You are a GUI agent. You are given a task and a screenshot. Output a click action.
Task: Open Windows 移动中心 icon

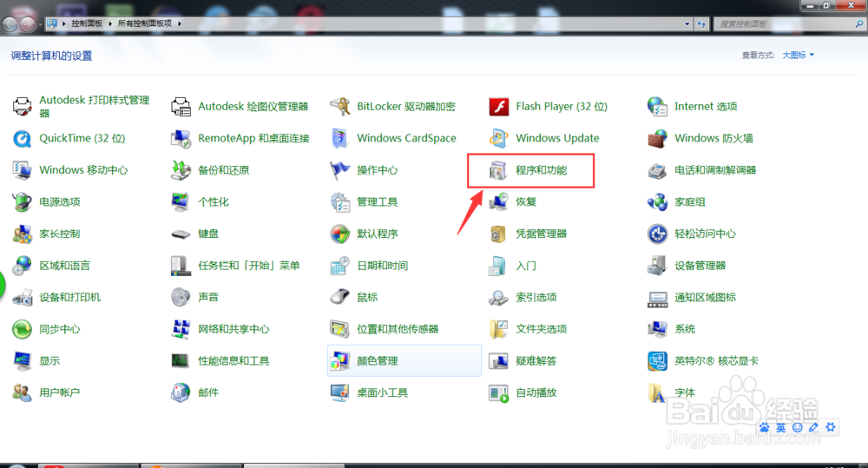click(23, 170)
